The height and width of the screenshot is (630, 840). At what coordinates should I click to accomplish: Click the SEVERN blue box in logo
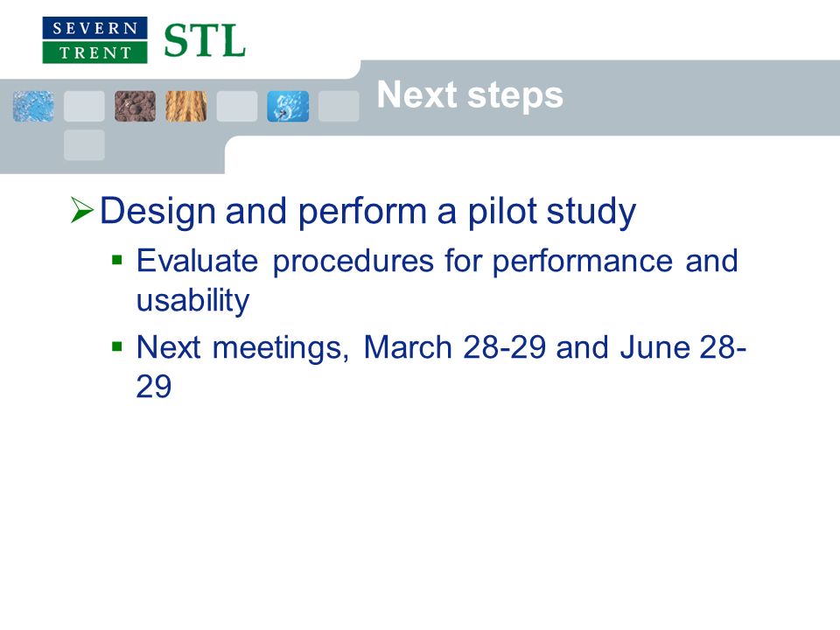pyautogui.click(x=94, y=28)
